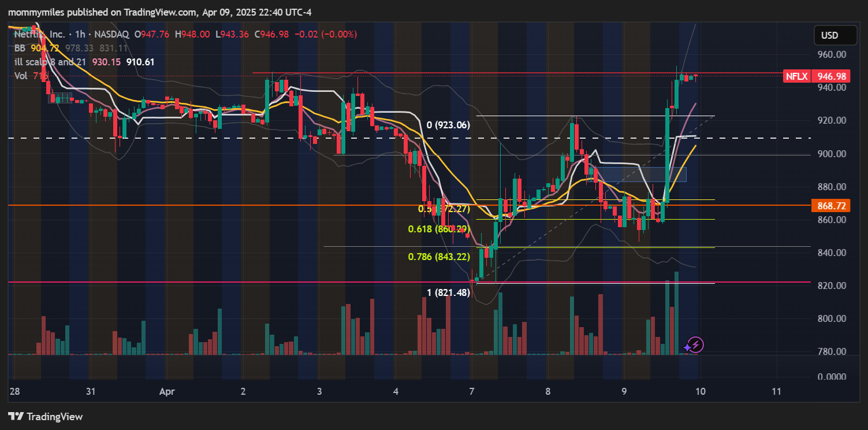This screenshot has width=868, height=430.
Task: Click the 10 date axis label
Action: 701,392
